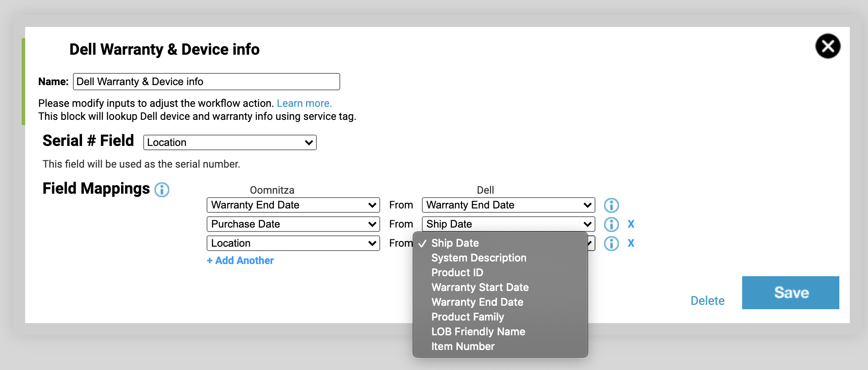Click info icon on Location mapping row

pos(611,243)
